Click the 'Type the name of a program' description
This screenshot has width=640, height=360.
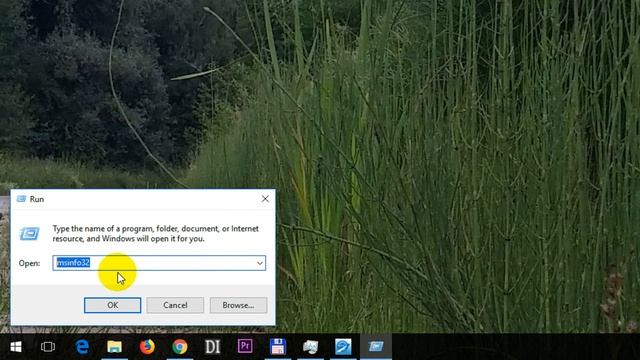point(156,233)
